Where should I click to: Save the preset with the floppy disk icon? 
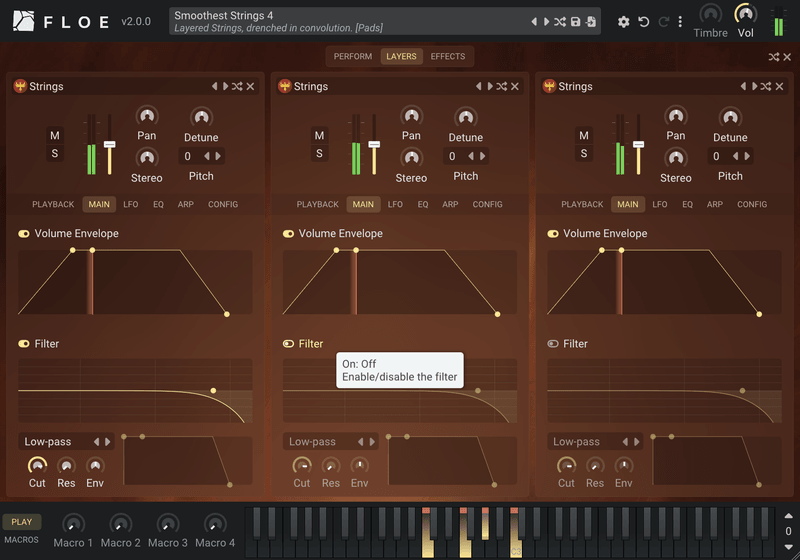coord(576,21)
